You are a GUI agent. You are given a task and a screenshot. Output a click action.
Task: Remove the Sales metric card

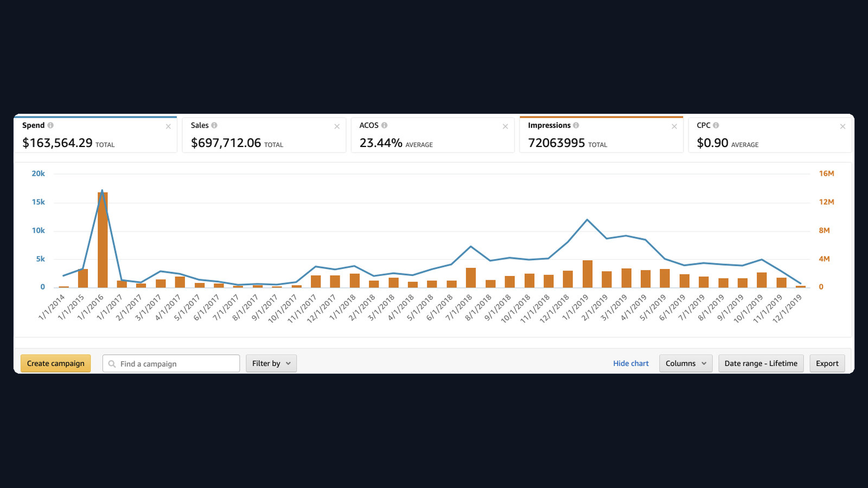tap(337, 126)
